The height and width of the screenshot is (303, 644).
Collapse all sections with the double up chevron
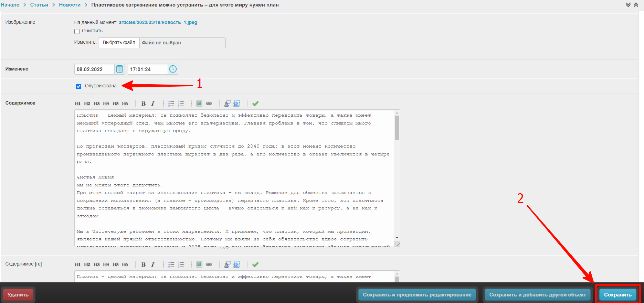coord(636,5)
